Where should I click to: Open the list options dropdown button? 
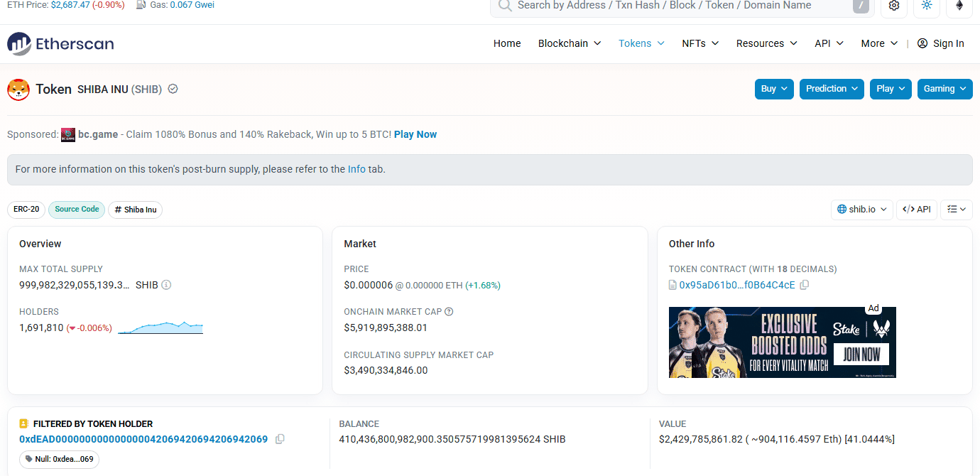(957, 210)
